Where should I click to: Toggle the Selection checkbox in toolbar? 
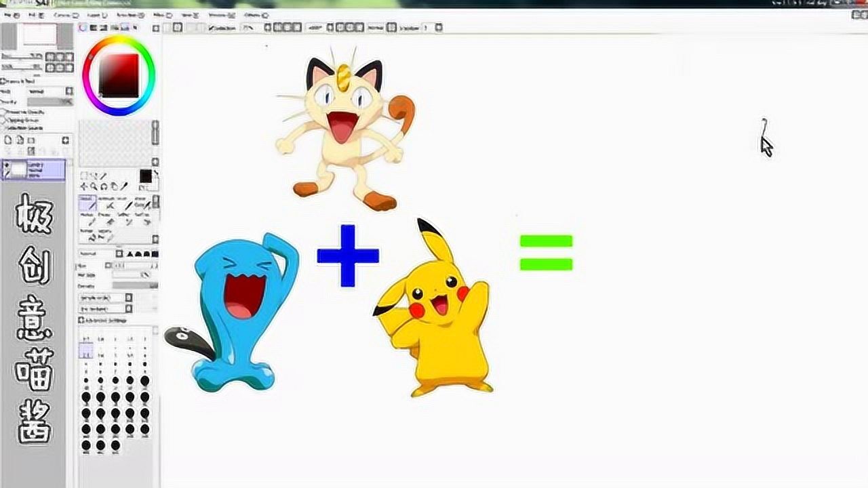[x=211, y=28]
